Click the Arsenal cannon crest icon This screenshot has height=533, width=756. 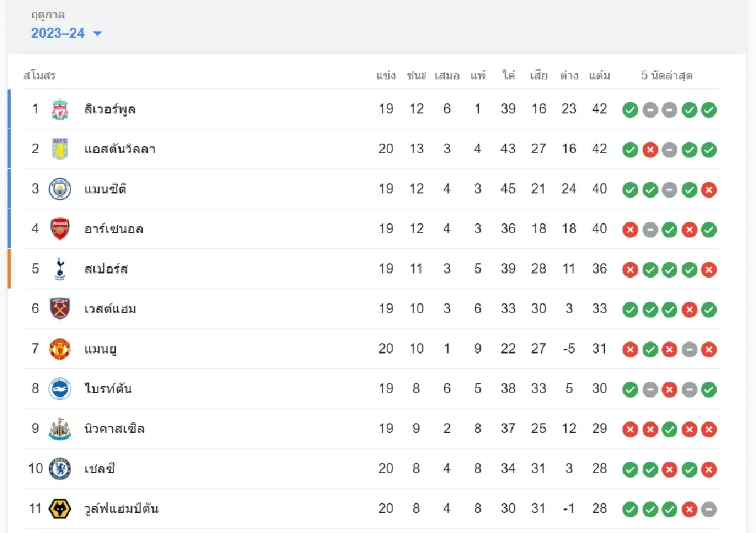[60, 229]
